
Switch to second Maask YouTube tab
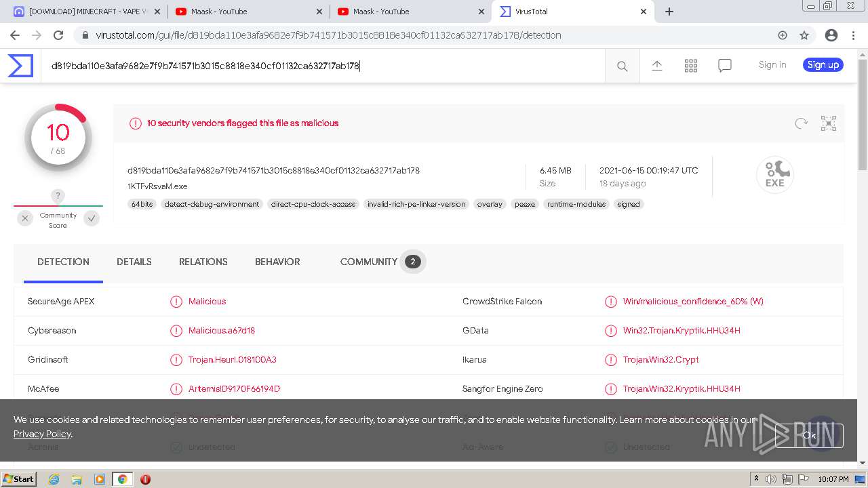(410, 12)
